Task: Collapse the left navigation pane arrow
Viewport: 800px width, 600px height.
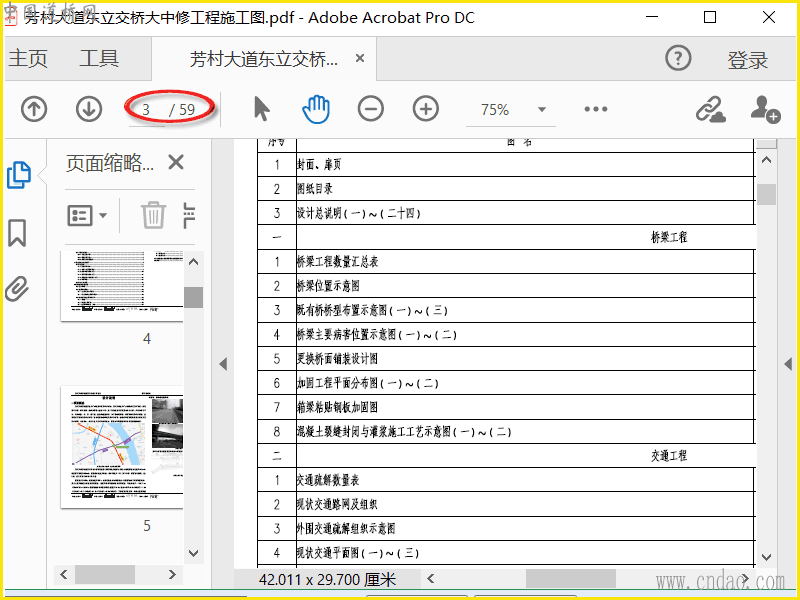Action: tap(223, 364)
